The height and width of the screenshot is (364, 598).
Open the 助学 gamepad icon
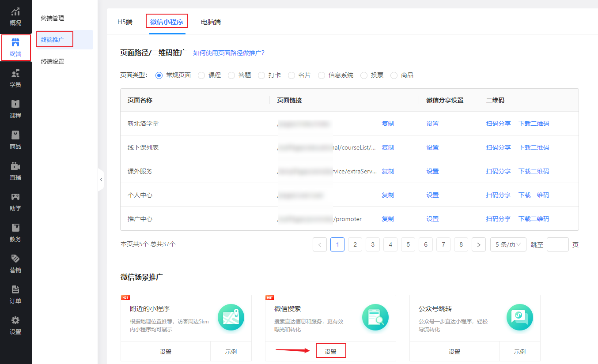coord(15,197)
